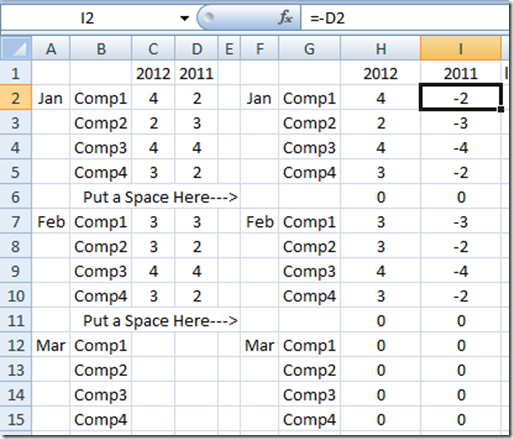Click the fx insert function icon
This screenshot has height=439, width=513.
(x=285, y=18)
